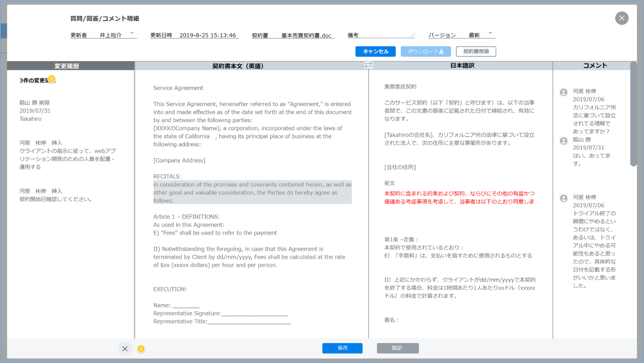644x363 pixels.
Task: Select the 脇山 勝 削除 change history entry
Action: tap(35, 111)
